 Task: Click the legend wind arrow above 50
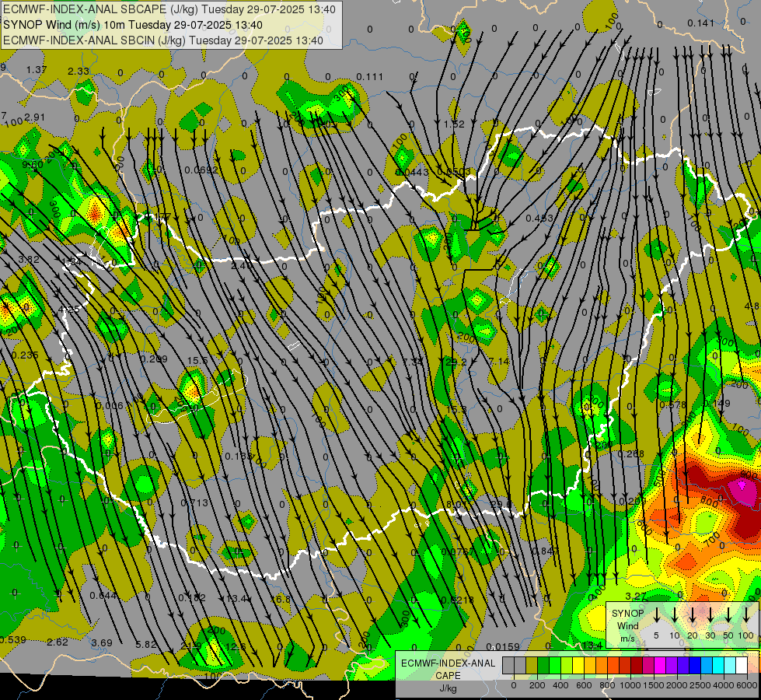(728, 615)
